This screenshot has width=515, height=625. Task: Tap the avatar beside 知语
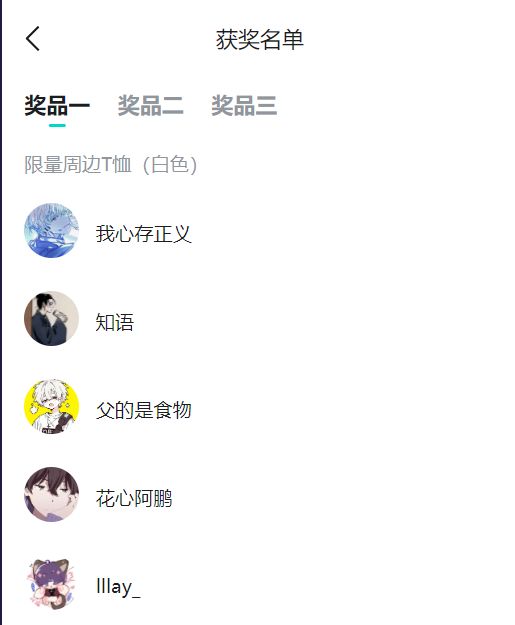(x=51, y=318)
